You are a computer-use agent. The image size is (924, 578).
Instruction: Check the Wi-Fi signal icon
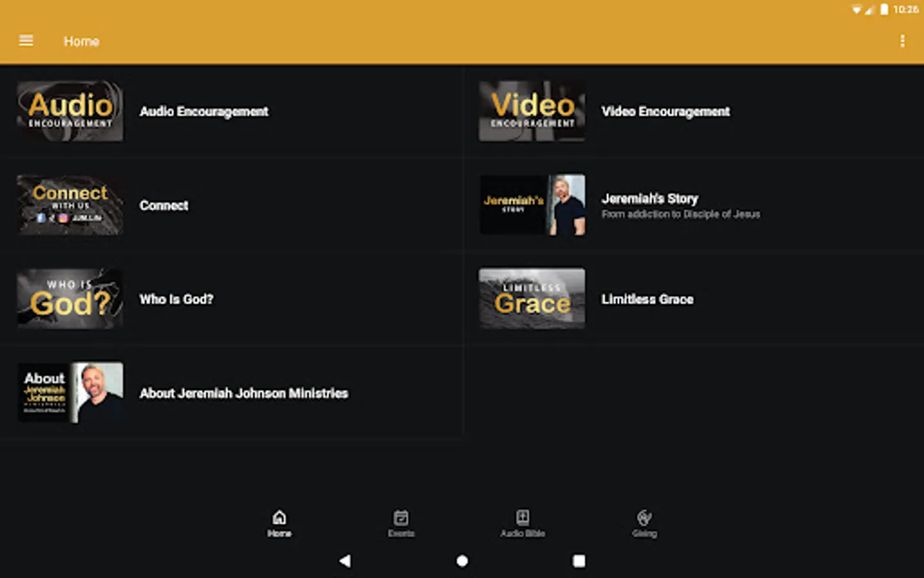tap(856, 10)
